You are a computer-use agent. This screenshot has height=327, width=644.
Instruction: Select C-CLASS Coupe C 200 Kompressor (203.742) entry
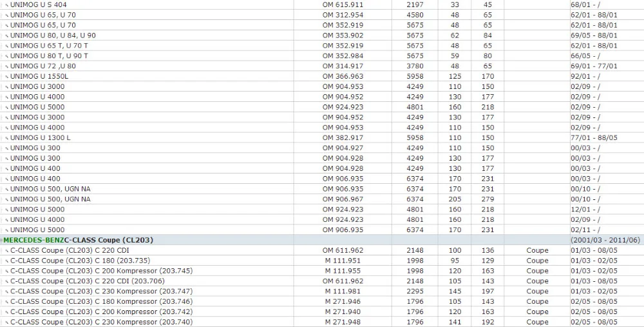(x=102, y=312)
